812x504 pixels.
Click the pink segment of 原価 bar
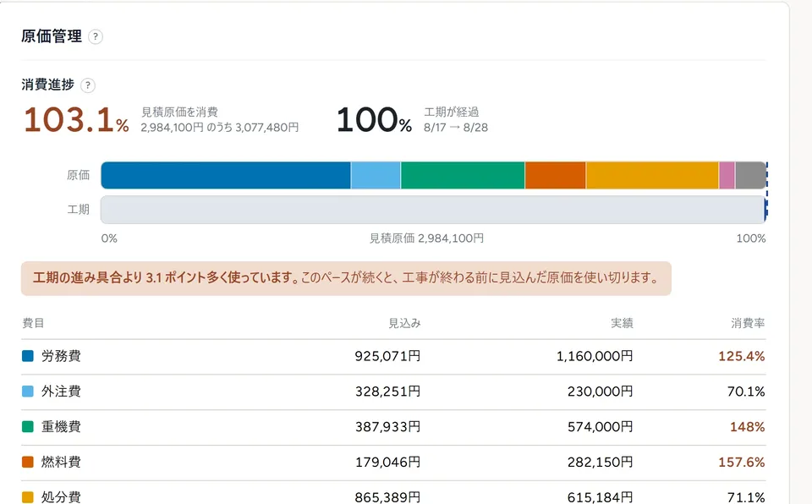tap(727, 175)
